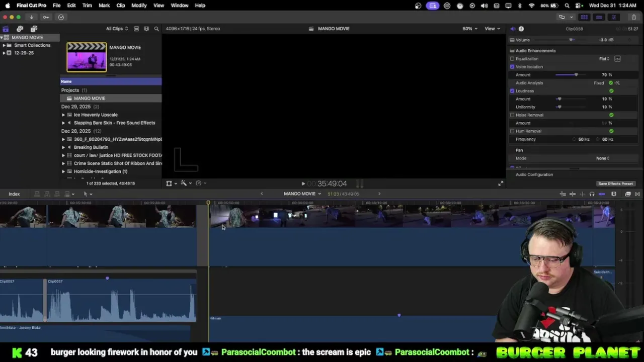Toggle the Inspector panel visibility button
This screenshot has height=362, width=644.
613,17
